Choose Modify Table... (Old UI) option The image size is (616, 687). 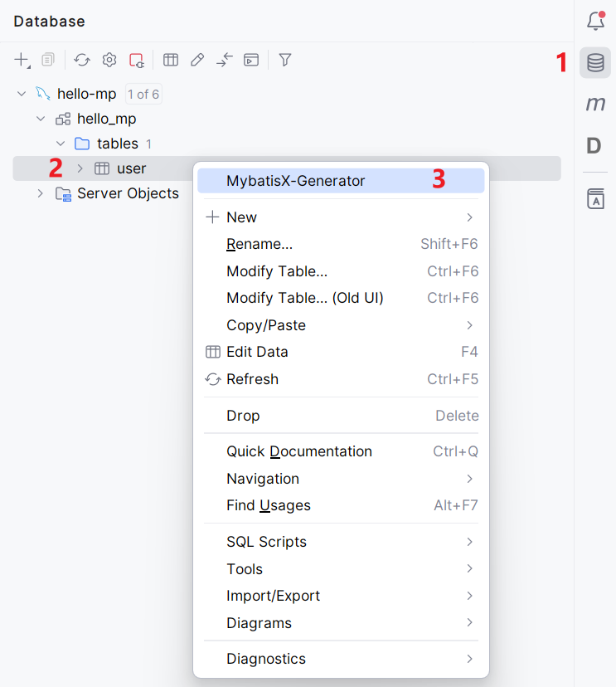(304, 298)
